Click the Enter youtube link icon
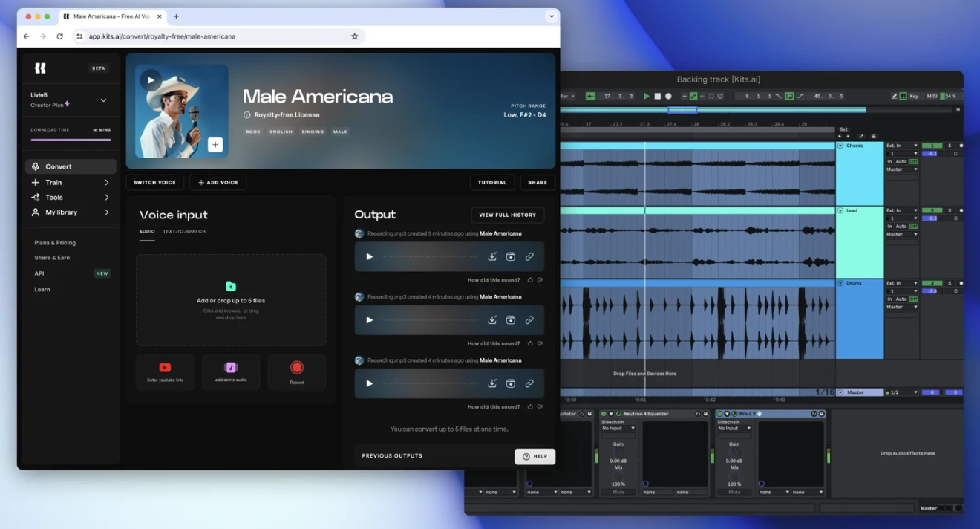 point(165,367)
